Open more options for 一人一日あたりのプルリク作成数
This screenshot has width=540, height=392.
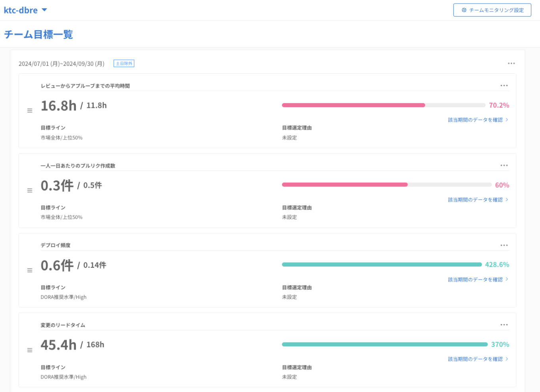pyautogui.click(x=504, y=165)
